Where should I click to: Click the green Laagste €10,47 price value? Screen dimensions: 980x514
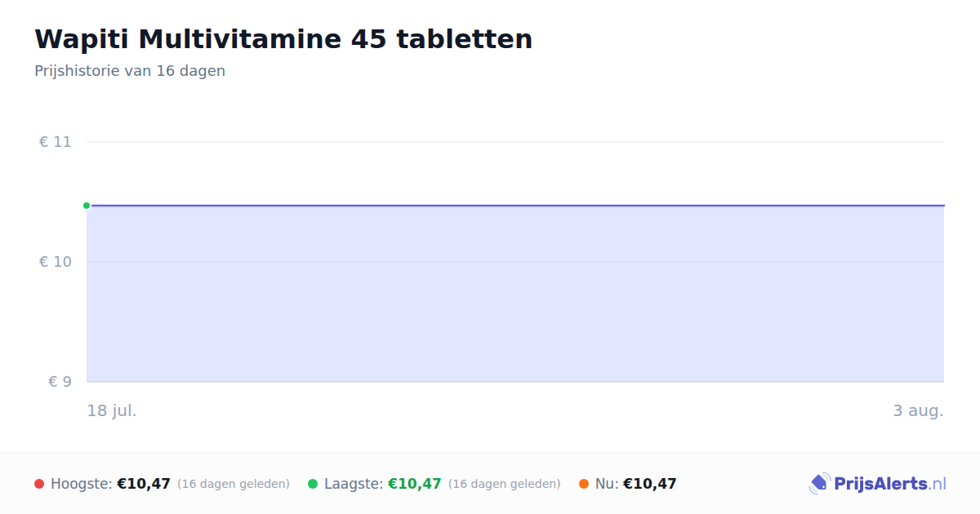[415, 484]
